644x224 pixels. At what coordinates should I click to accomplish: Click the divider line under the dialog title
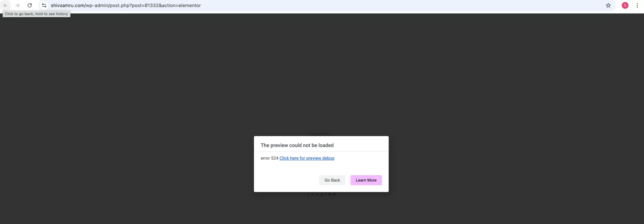coord(321,151)
